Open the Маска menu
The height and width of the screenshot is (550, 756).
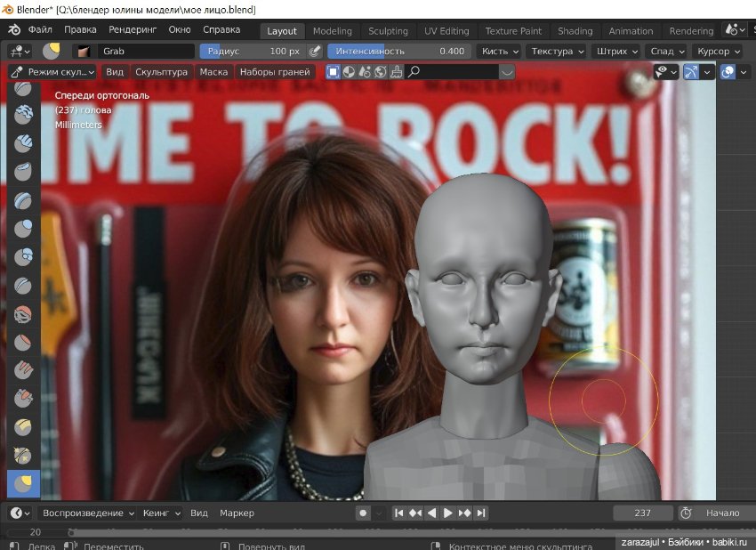click(x=213, y=72)
